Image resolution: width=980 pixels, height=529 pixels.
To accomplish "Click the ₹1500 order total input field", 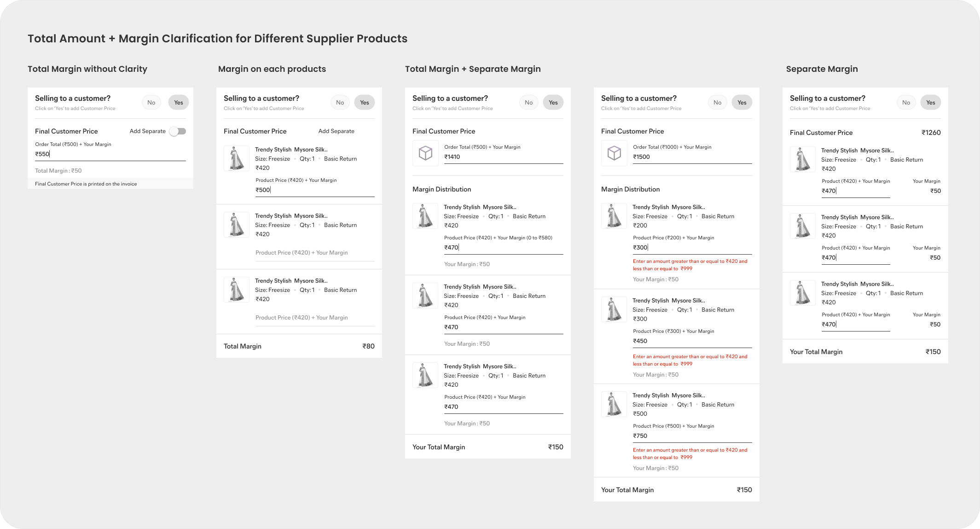I will pos(692,157).
